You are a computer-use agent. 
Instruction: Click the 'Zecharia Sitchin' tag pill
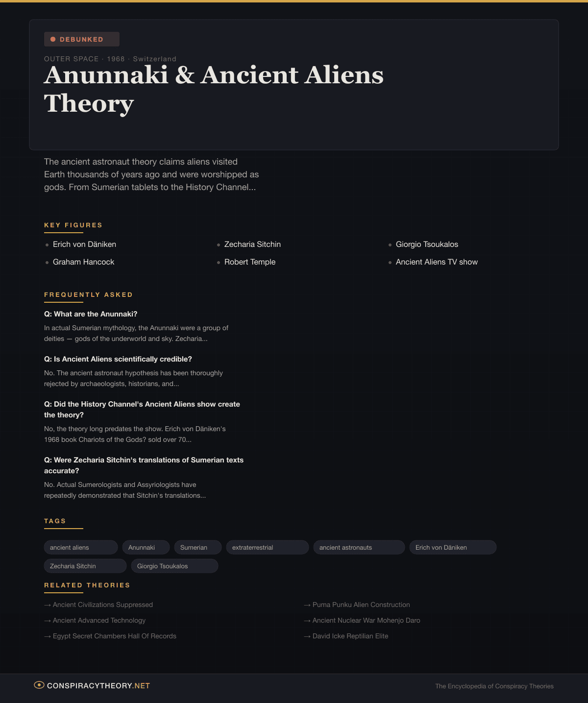tap(85, 566)
